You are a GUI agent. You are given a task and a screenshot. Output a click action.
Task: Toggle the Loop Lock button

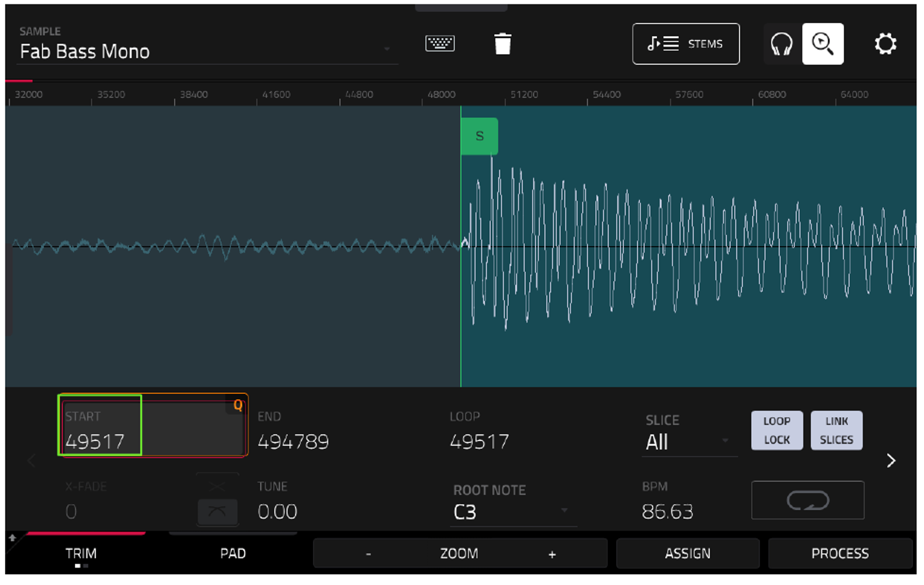776,430
